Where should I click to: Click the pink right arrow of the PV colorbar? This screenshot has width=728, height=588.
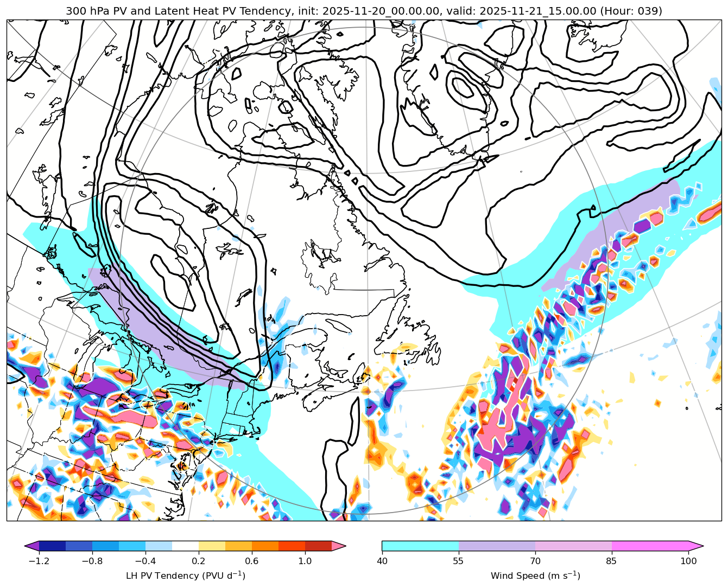point(339,546)
